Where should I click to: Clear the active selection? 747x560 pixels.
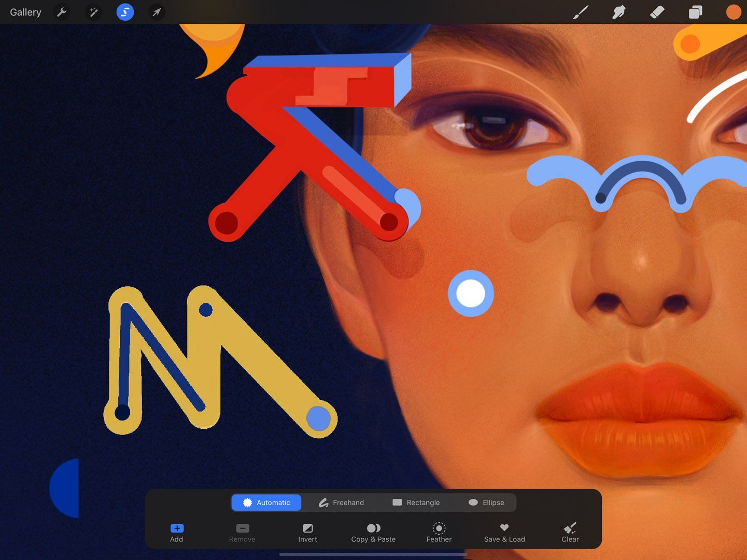(x=570, y=533)
